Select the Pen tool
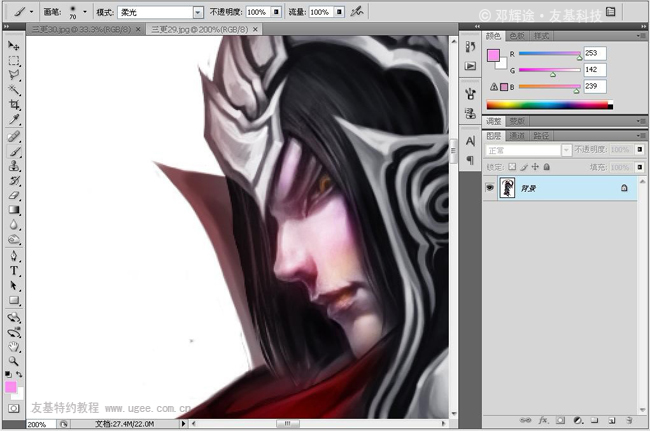Image resolution: width=650 pixels, height=431 pixels. 14,256
